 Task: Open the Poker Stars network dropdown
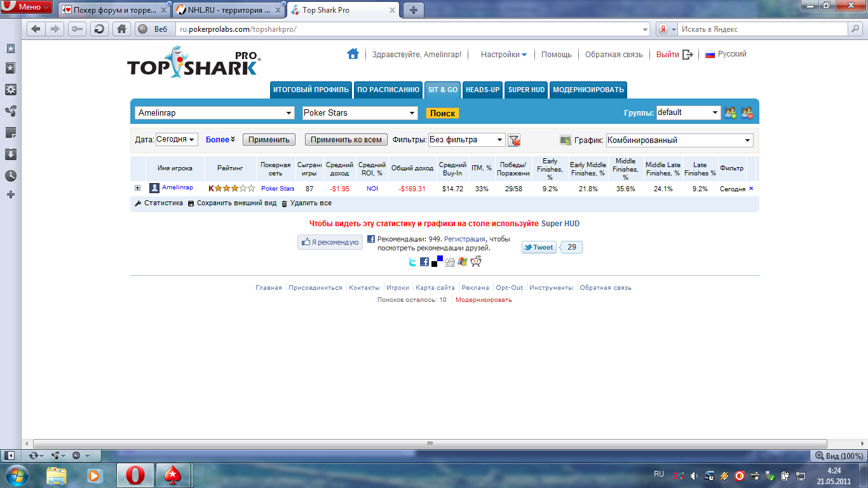360,113
